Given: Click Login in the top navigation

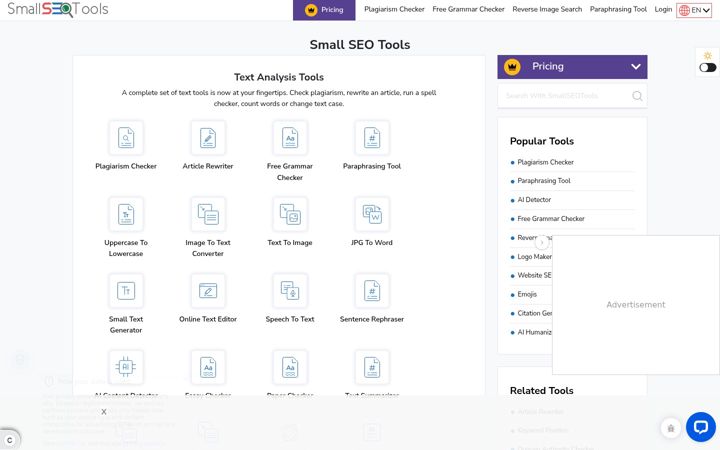Looking at the screenshot, I should (663, 9).
